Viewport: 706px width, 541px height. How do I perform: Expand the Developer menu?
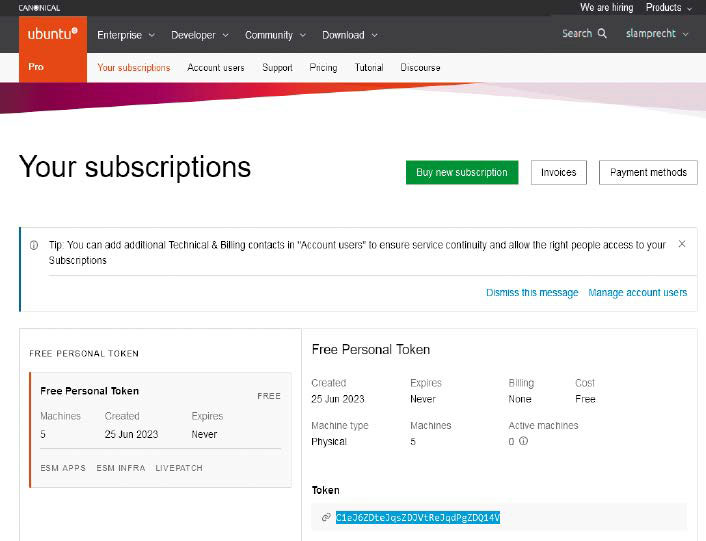pos(199,35)
